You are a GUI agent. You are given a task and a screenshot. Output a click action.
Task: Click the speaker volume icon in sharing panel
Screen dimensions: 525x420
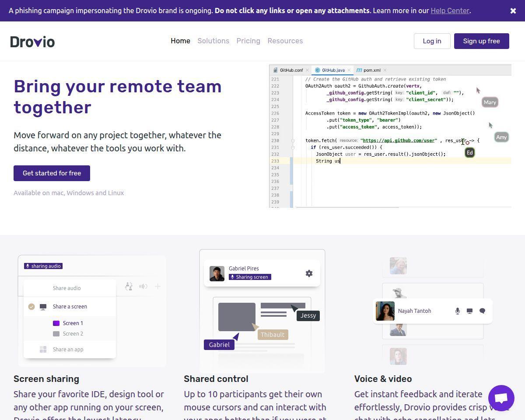coord(143,287)
